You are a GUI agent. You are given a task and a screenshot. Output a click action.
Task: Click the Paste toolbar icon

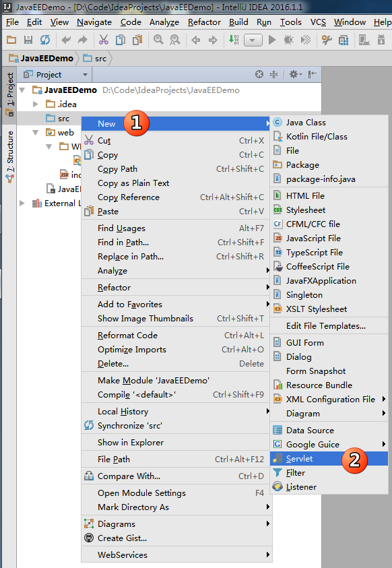point(137,40)
